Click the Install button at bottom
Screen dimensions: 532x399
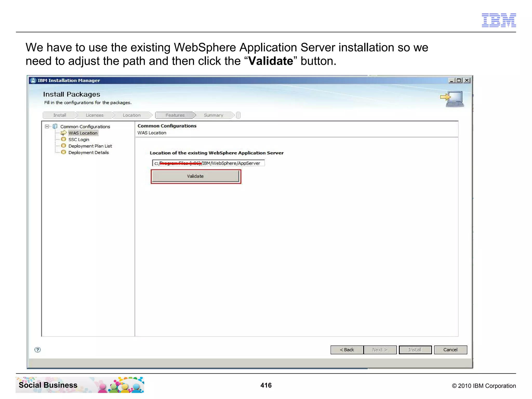click(415, 350)
